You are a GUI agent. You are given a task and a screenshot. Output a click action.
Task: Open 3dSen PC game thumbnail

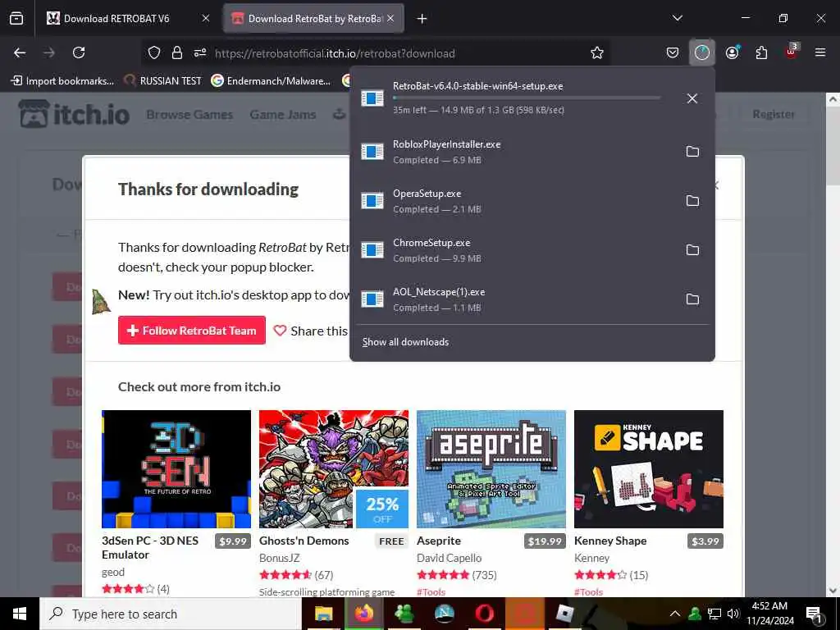[x=176, y=469]
